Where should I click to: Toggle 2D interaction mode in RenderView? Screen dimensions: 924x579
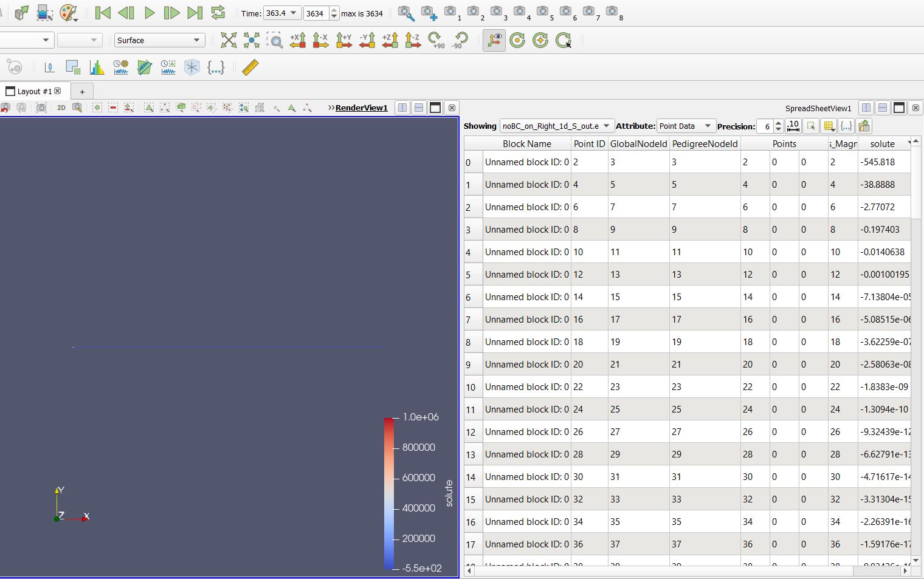pos(61,108)
